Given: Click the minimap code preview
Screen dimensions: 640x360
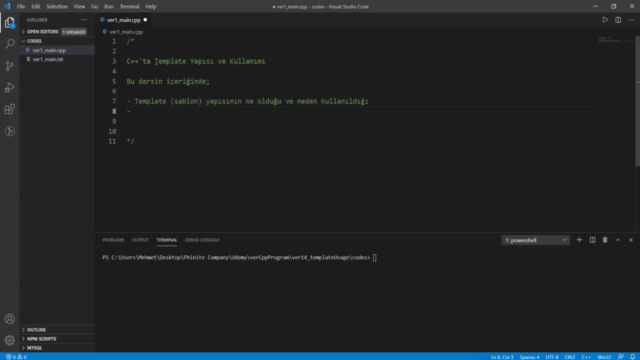Looking at the screenshot, I should 616,40.
